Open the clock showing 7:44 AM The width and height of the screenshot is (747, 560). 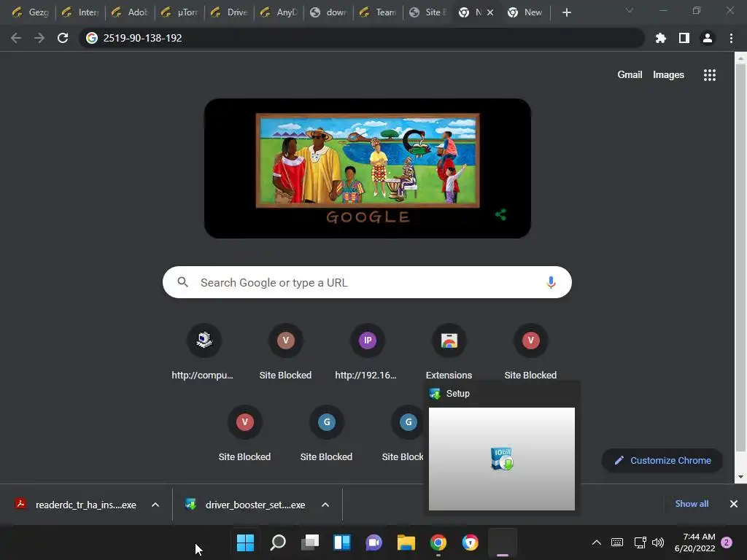[x=695, y=542]
